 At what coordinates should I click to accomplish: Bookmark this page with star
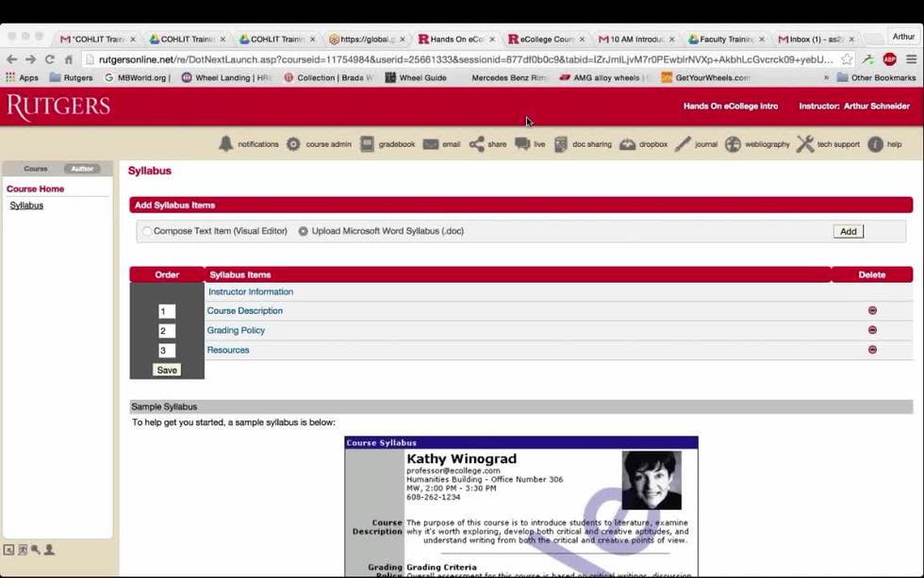coord(847,59)
